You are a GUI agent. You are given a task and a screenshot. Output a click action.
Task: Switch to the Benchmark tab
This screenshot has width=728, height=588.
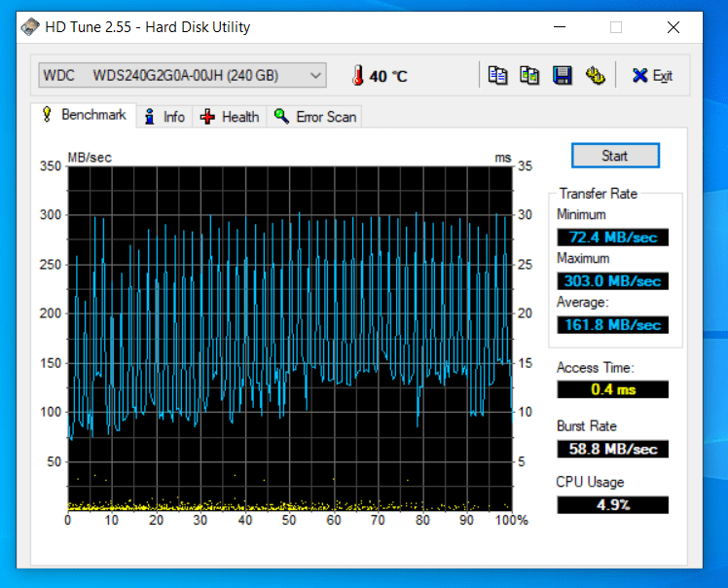coord(84,115)
